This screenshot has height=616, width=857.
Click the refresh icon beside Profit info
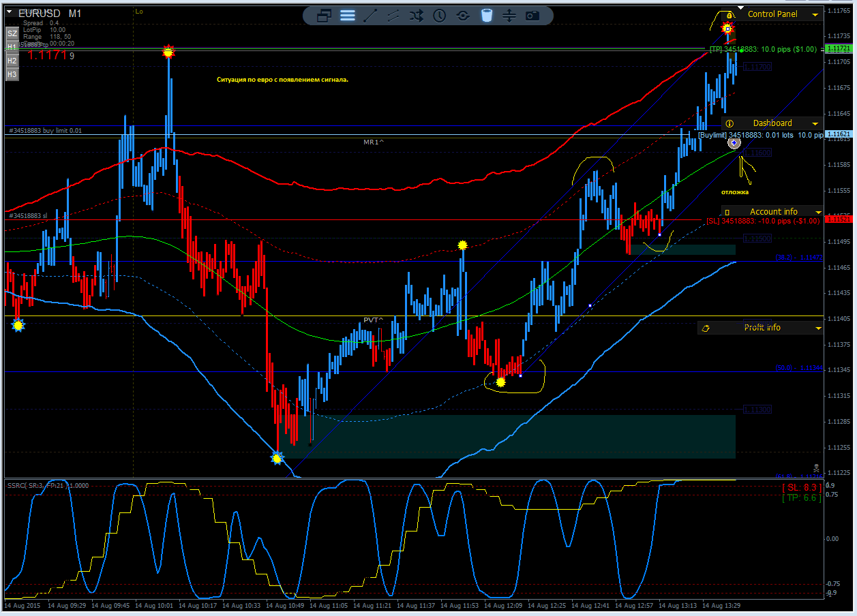point(706,328)
